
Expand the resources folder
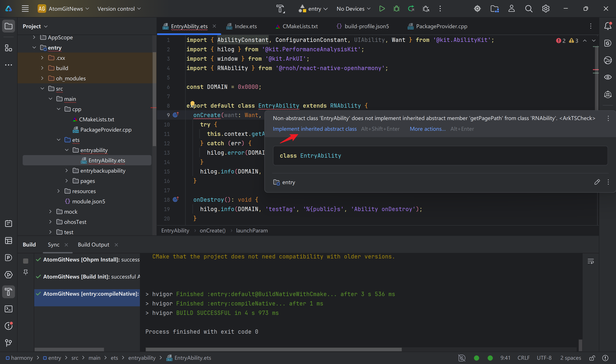click(x=58, y=191)
